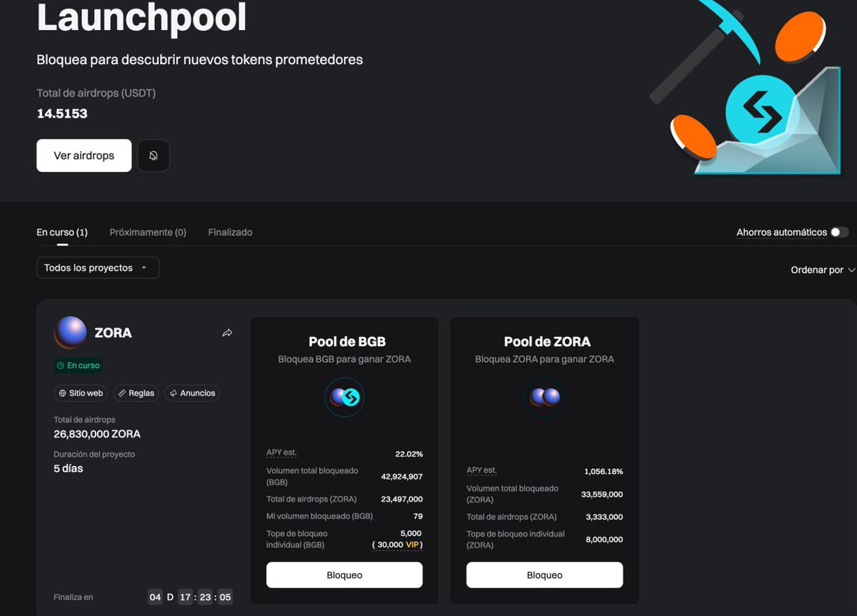Click the 5 días duration text
The width and height of the screenshot is (857, 616).
point(69,469)
